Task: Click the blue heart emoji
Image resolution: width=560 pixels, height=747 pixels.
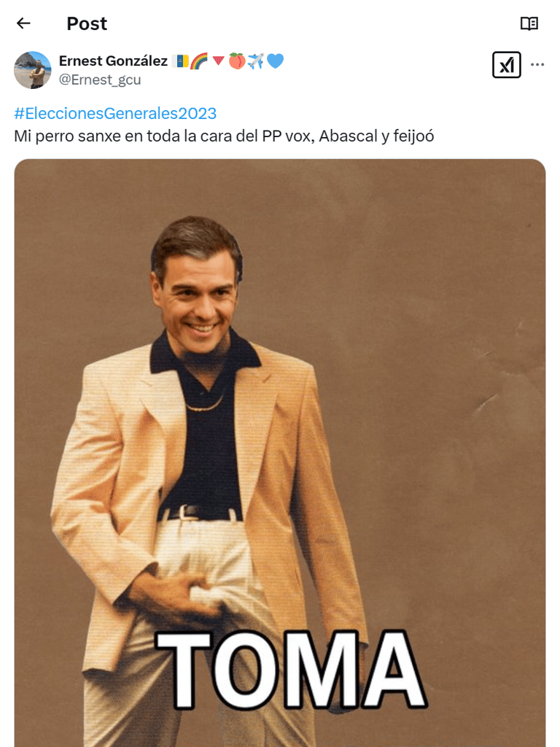Action: click(x=275, y=61)
